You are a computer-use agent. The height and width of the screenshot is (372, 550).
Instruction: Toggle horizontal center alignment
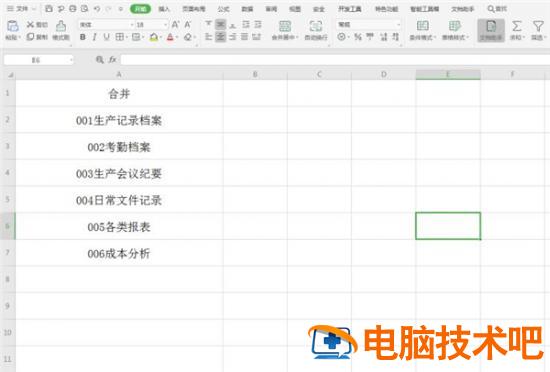coord(220,37)
